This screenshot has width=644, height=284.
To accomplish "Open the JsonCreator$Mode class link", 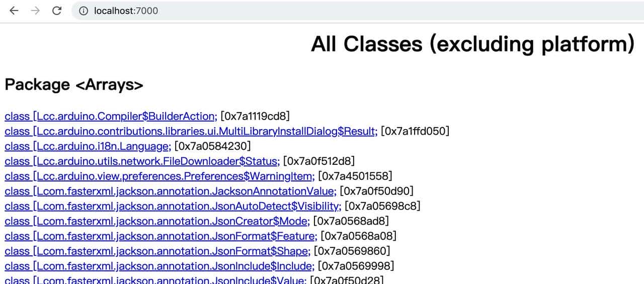I will tap(156, 221).
